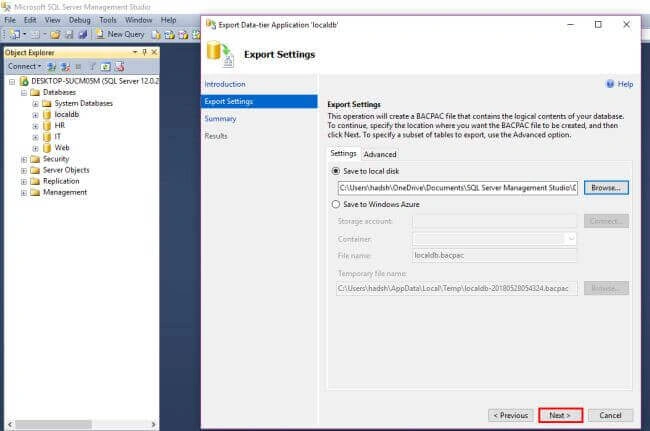Screen dimensions: 650x431
Task: Click the Web database icon in tree
Action: (47, 148)
